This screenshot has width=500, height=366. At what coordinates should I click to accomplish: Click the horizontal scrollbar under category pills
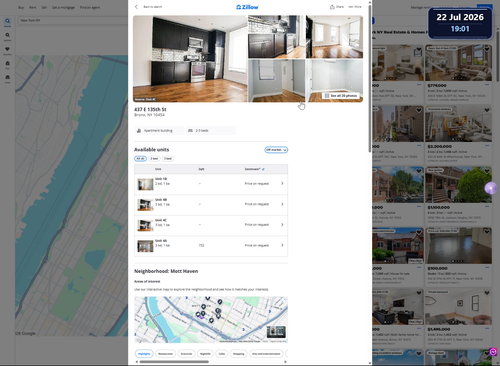pyautogui.click(x=174, y=362)
